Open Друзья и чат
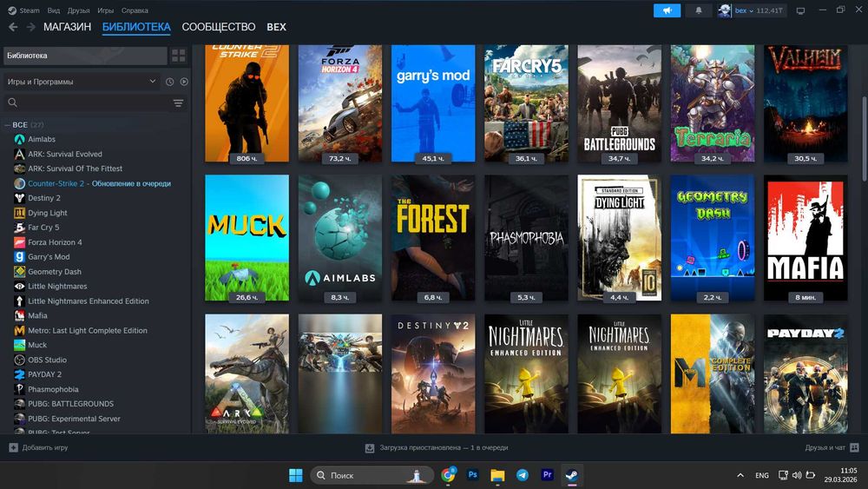The image size is (868, 489). click(832, 447)
